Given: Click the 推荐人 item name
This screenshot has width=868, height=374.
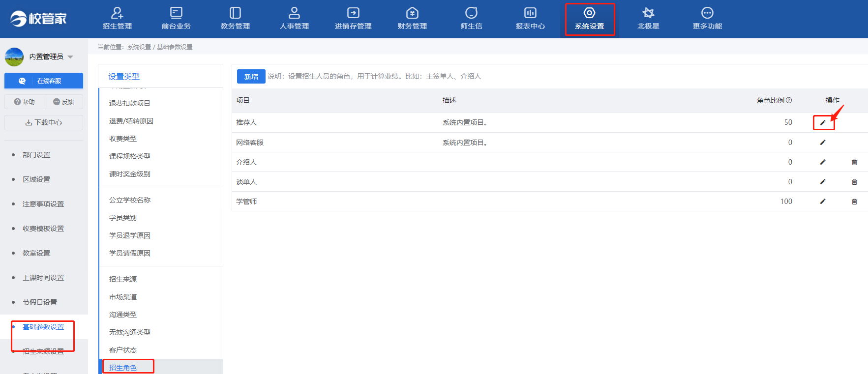Looking at the screenshot, I should pos(246,122).
